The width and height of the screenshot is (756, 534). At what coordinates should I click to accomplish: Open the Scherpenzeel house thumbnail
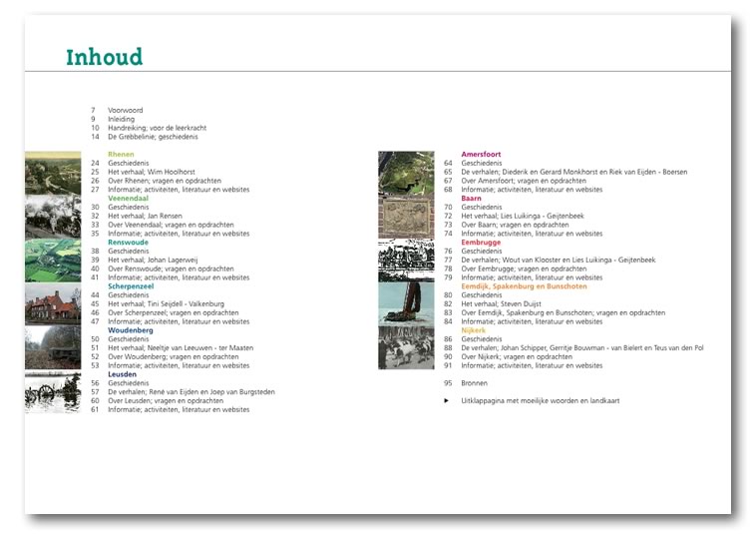tap(52, 303)
